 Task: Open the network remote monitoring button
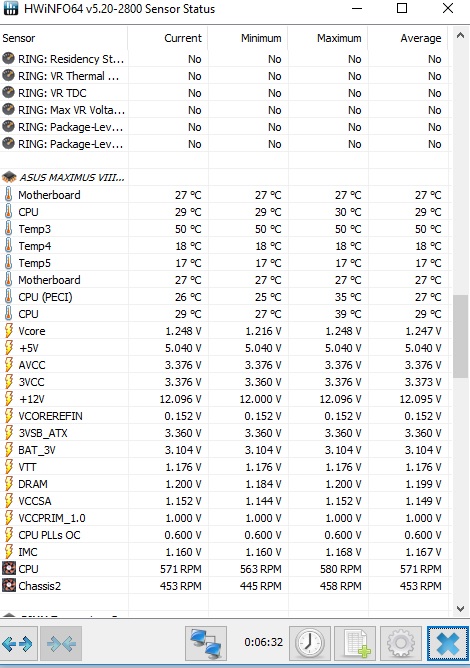click(206, 643)
